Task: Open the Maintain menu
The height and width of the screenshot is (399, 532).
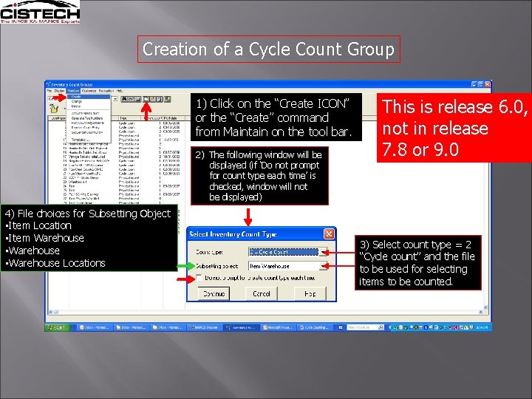Action: click(73, 91)
